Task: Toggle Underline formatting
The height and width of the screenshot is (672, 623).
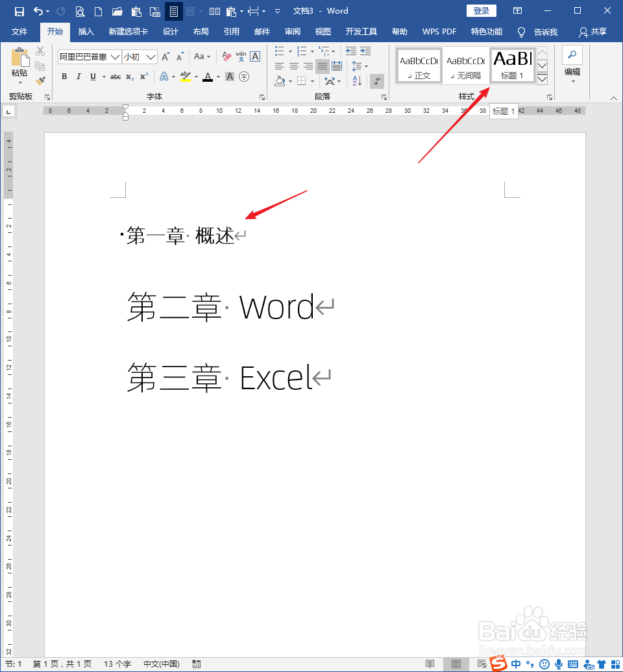Action: (93, 77)
